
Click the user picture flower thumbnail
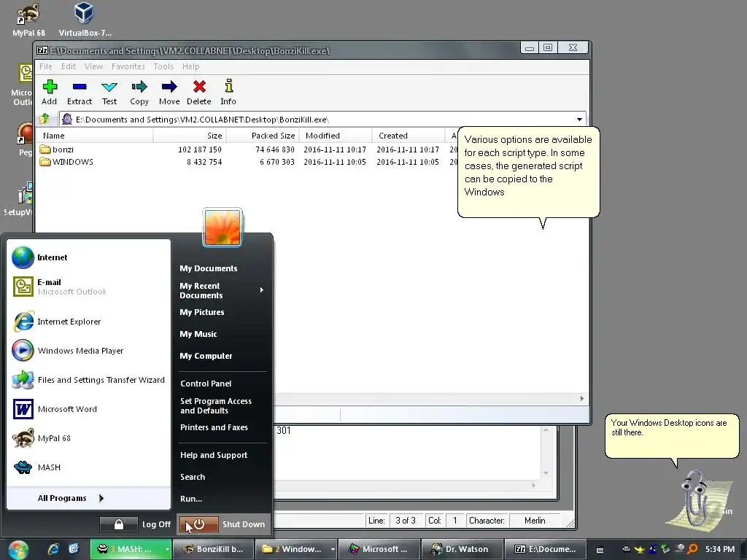(x=222, y=227)
